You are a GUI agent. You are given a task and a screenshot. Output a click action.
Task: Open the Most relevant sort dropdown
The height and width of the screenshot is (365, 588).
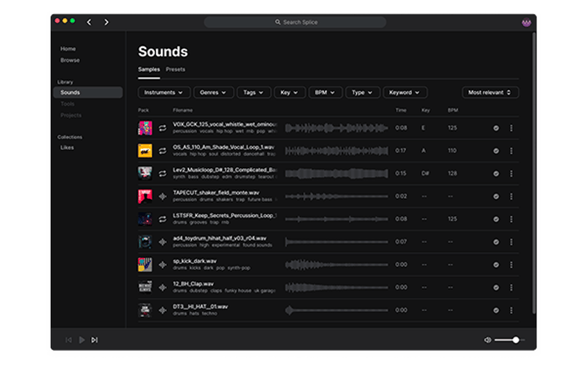tap(490, 92)
